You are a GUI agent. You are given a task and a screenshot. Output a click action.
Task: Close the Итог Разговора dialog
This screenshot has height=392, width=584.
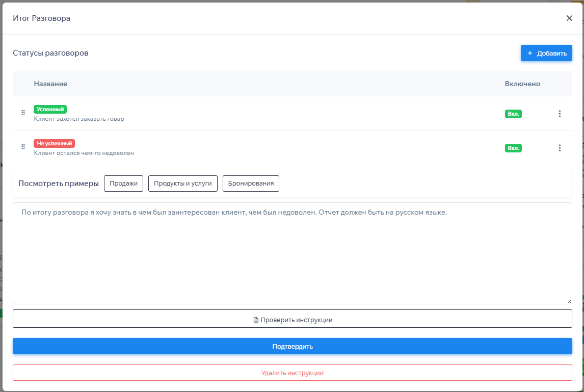pyautogui.click(x=569, y=18)
